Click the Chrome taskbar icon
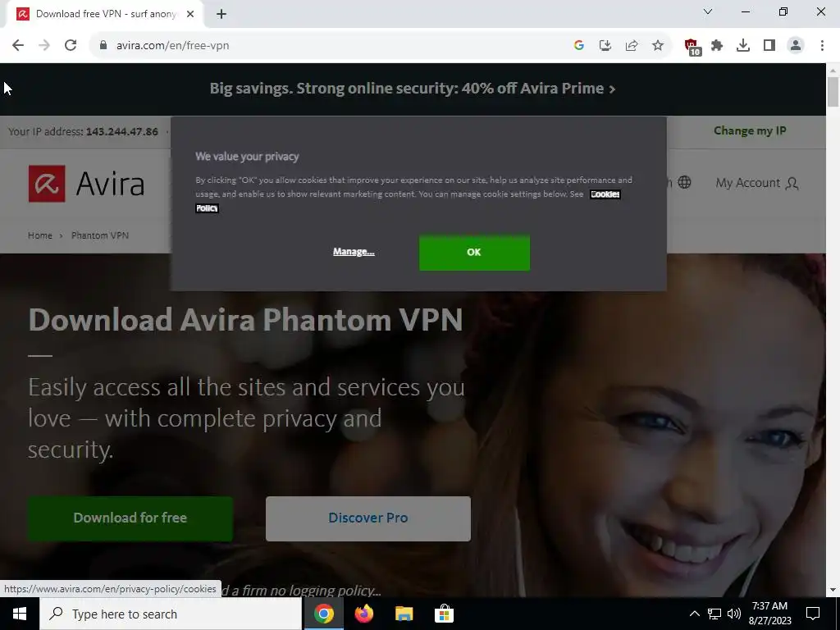This screenshot has width=840, height=630. [x=323, y=614]
